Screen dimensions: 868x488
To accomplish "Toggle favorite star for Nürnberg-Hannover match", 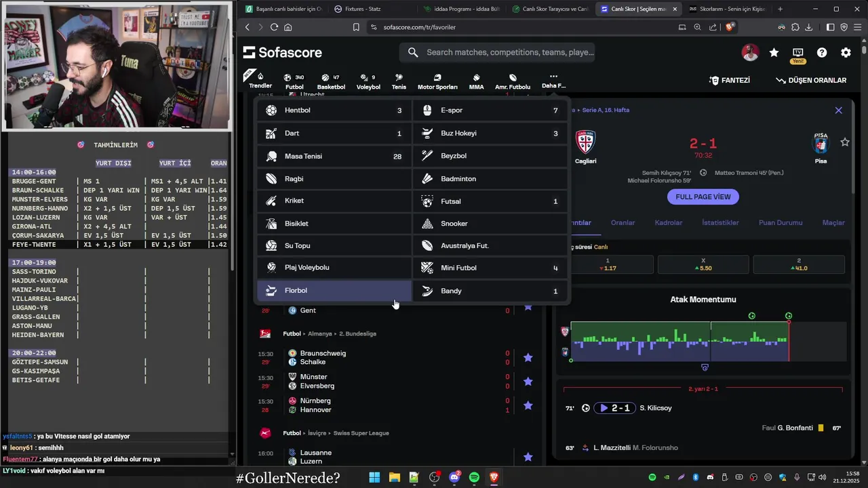I will [x=528, y=405].
